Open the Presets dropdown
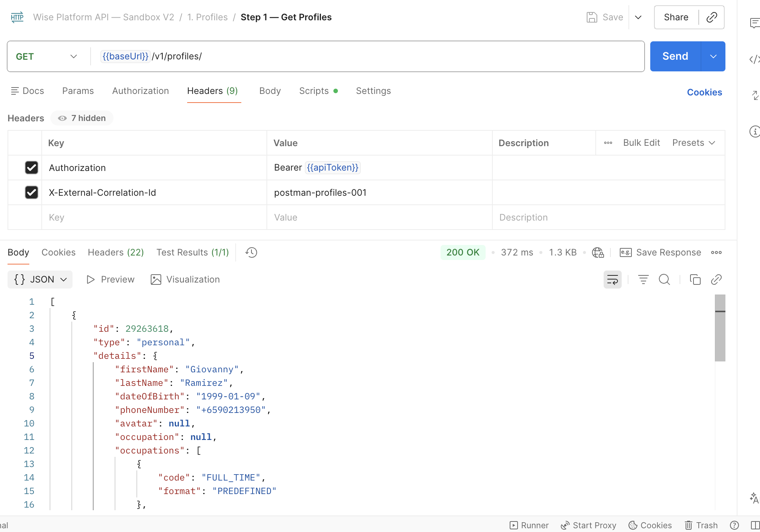This screenshot has width=760, height=532. (694, 143)
